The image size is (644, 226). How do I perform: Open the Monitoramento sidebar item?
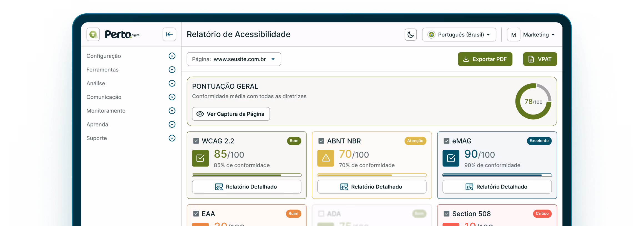(x=106, y=111)
